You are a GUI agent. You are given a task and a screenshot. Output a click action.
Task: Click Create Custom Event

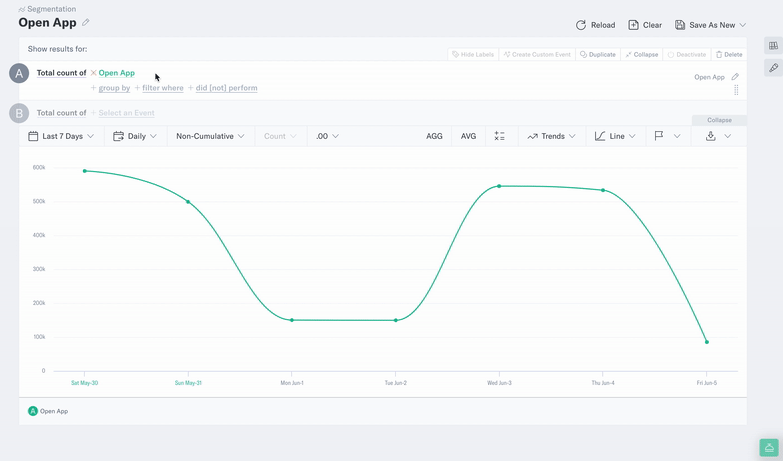pyautogui.click(x=537, y=54)
